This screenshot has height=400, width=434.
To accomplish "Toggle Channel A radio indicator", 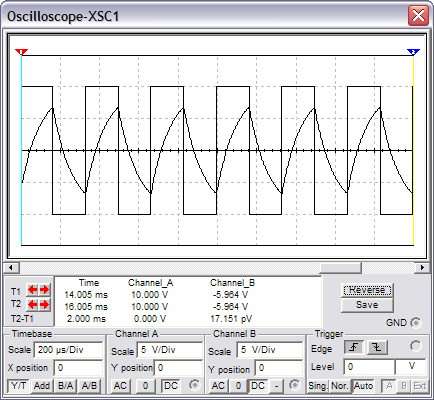I will pos(194,385).
